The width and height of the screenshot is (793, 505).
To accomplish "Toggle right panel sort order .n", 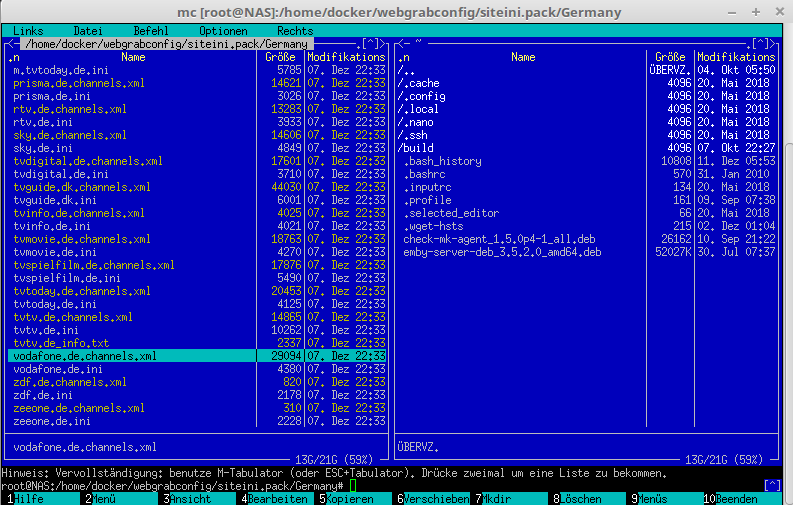I will 404,57.
